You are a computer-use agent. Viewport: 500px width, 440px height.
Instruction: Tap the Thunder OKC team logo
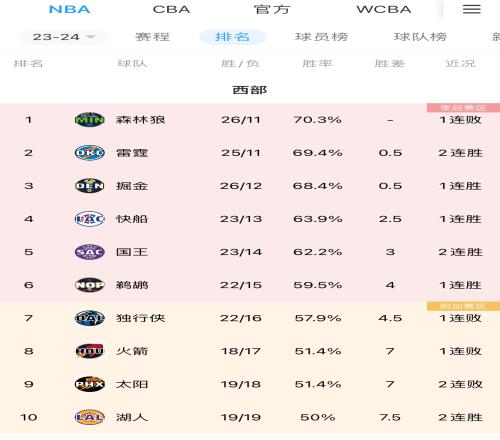tap(89, 153)
